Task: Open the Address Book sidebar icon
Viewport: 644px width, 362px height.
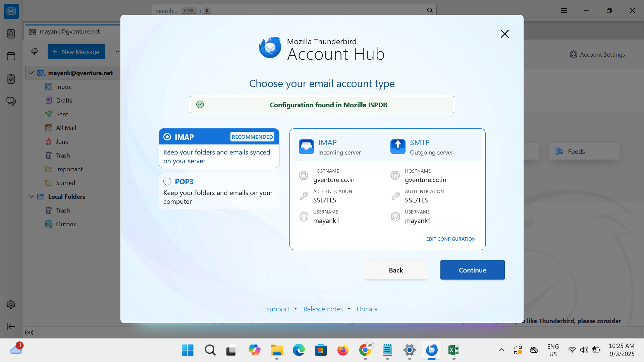Action: pos(11,34)
